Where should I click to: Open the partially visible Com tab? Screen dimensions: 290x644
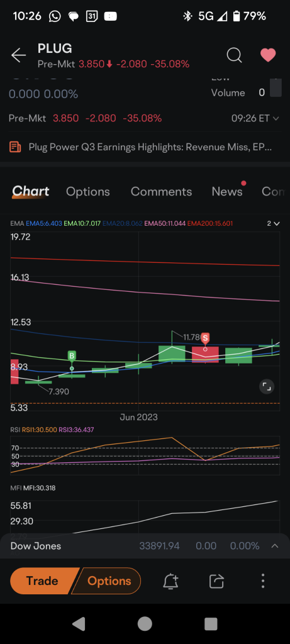coord(273,192)
